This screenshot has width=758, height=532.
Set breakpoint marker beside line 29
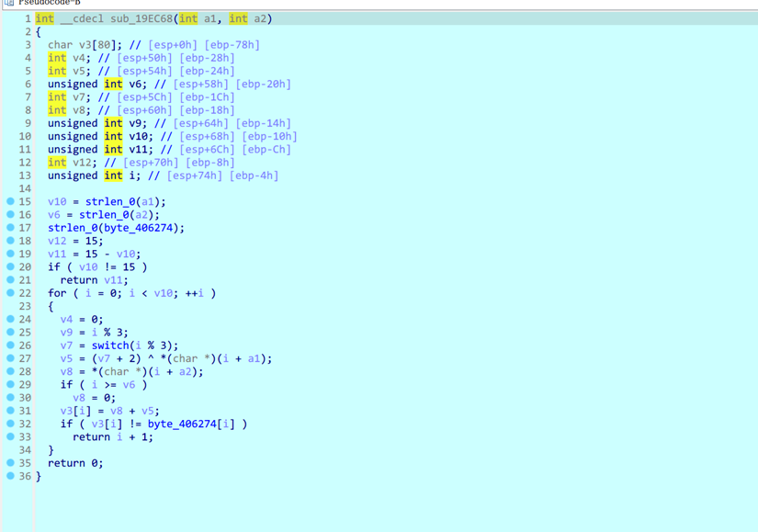pos(11,384)
